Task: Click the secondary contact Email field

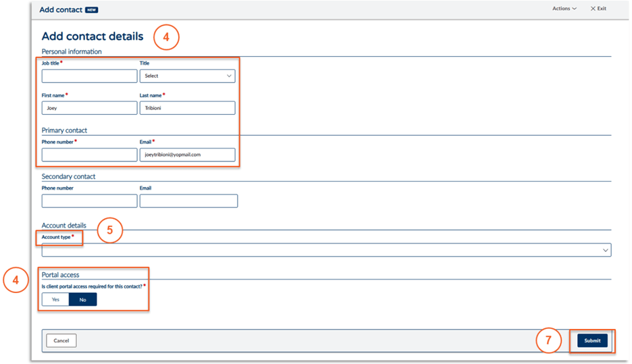Action: point(188,201)
